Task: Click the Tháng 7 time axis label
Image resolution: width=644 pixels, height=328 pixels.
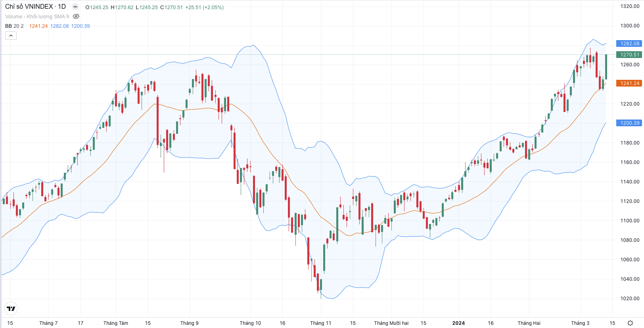Action: pyautogui.click(x=48, y=323)
